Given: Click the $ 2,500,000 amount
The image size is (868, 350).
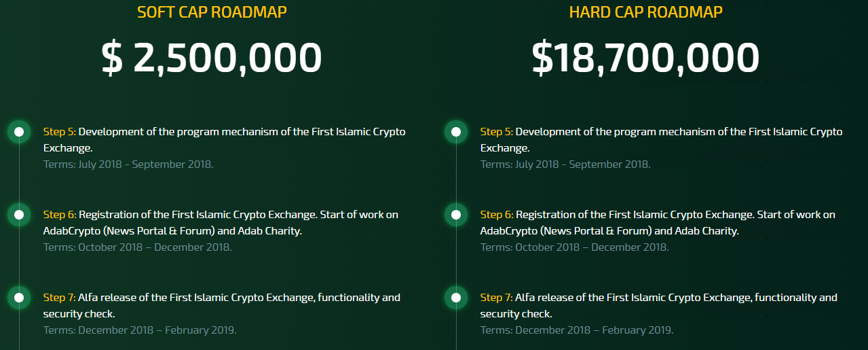Looking at the screenshot, I should click(212, 58).
